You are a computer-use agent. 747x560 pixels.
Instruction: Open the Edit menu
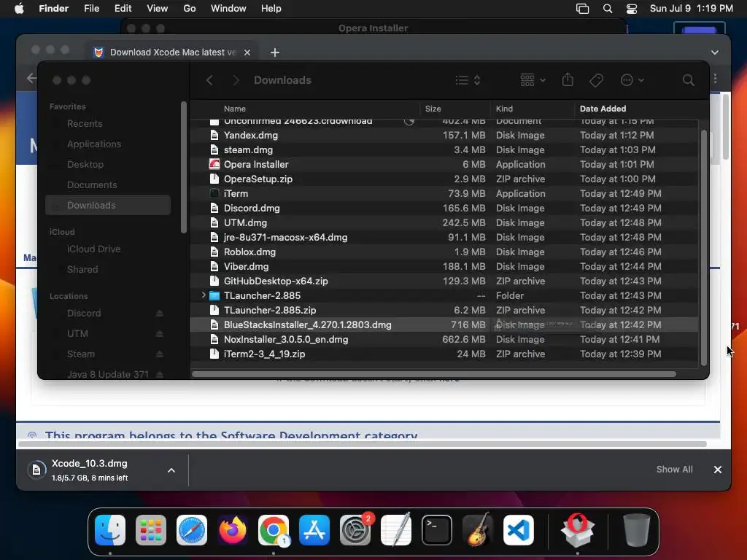tap(123, 9)
